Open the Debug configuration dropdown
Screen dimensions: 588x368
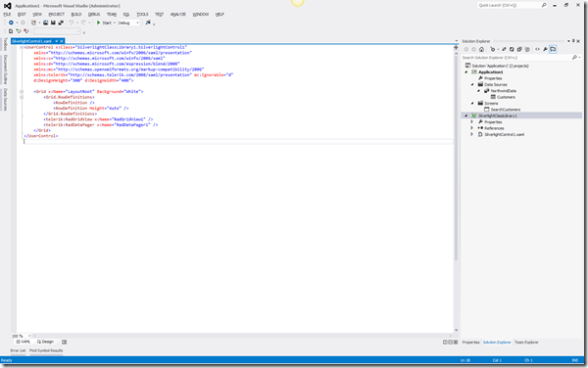click(x=128, y=23)
